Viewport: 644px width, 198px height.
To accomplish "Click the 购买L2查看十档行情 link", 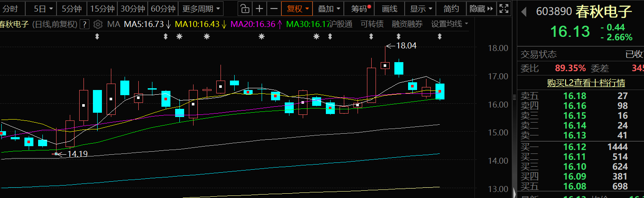I will (586, 83).
